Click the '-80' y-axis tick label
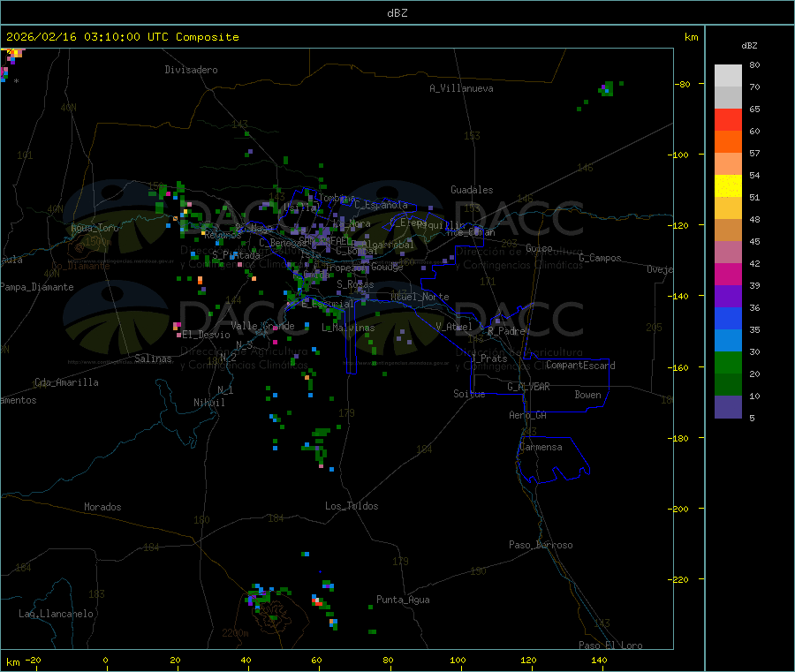Viewport: 795px width, 672px height. point(682,84)
